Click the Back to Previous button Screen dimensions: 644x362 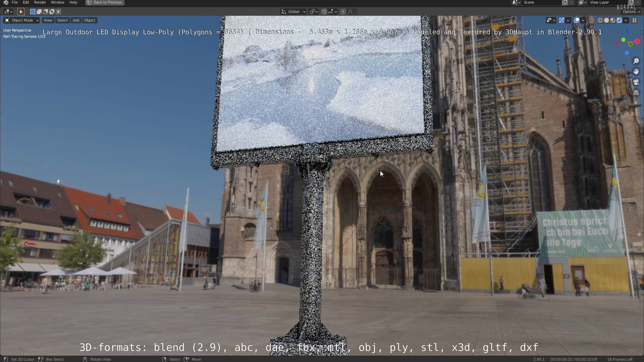pyautogui.click(x=105, y=3)
